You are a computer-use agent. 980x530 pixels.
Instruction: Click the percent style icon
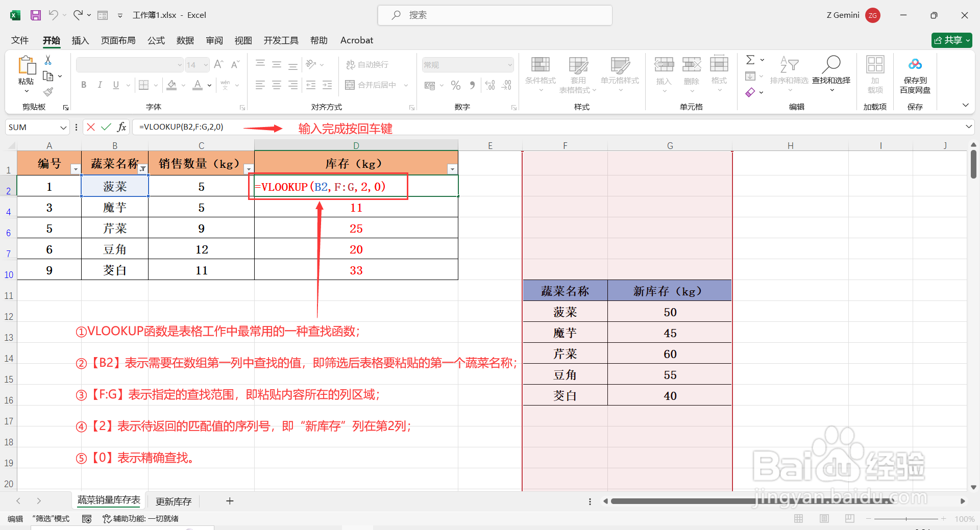click(456, 85)
